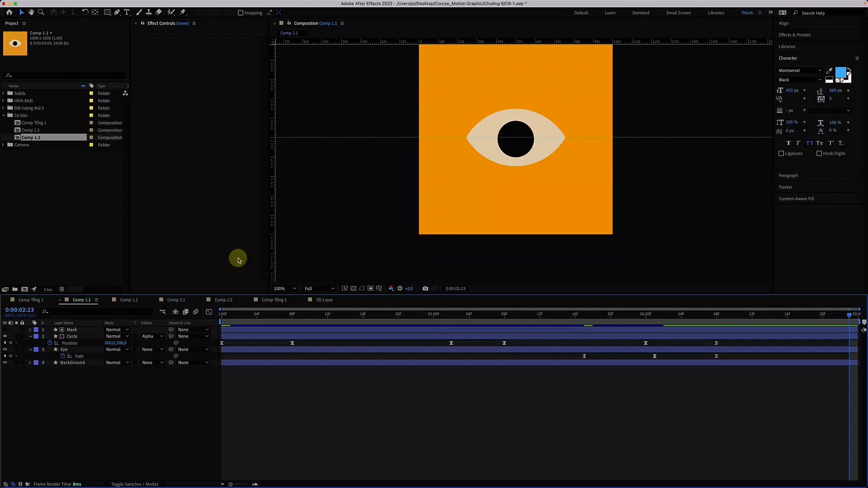Select the Hand tool
868x488 pixels.
[31, 12]
